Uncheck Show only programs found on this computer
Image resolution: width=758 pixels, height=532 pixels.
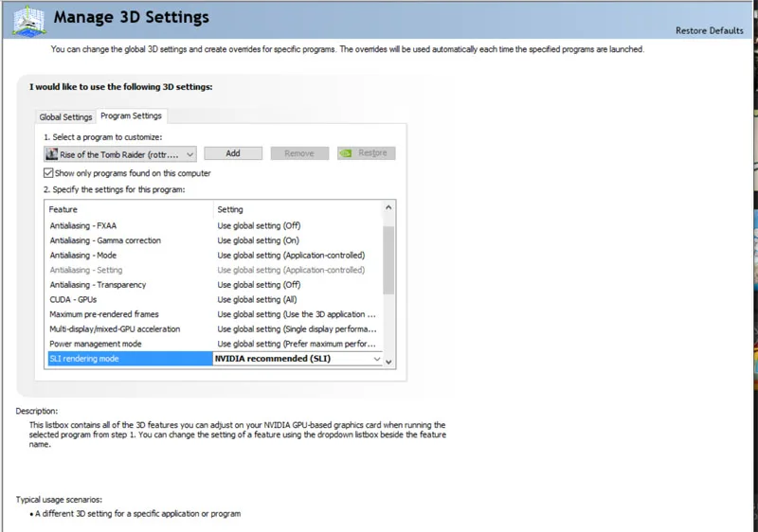[49, 173]
